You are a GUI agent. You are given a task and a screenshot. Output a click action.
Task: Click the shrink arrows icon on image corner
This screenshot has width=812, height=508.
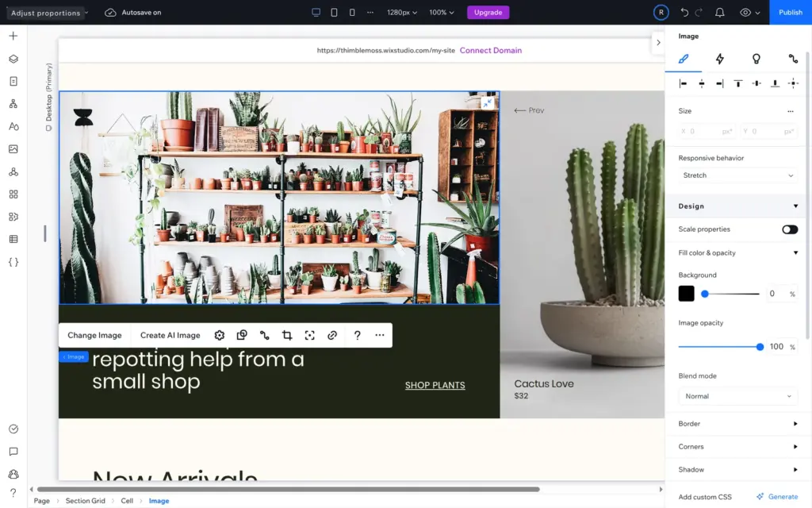[x=488, y=103]
